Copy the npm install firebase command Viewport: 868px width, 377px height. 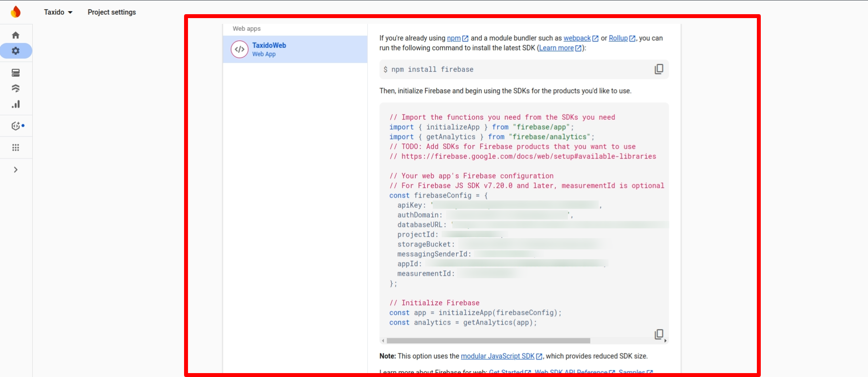pos(658,69)
